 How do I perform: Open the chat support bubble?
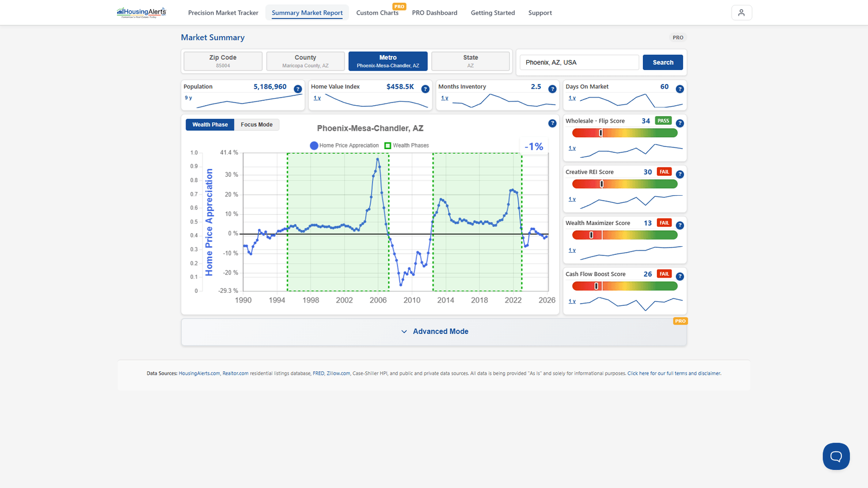[836, 456]
